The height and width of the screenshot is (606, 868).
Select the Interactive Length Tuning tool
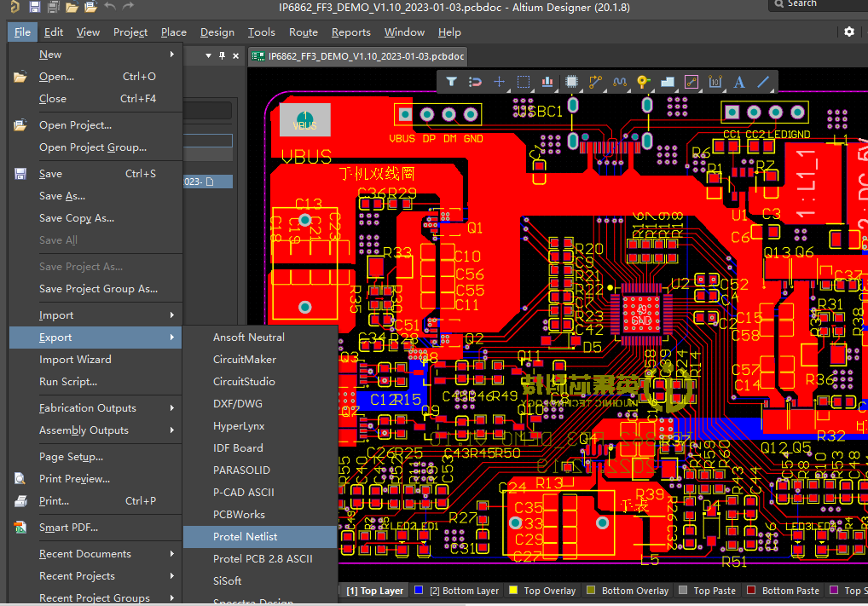click(619, 82)
